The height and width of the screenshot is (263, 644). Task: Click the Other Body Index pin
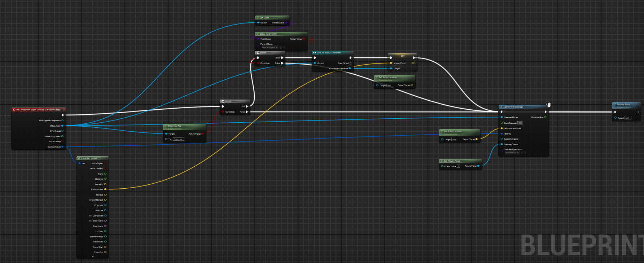pyautogui.click(x=62, y=136)
